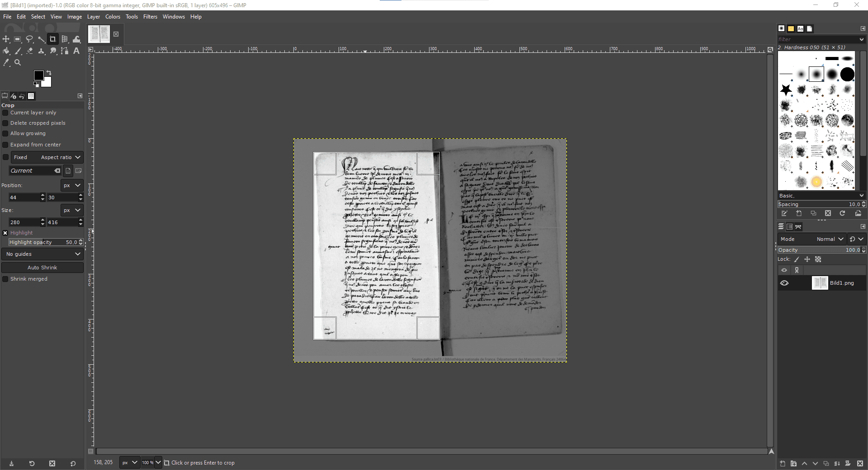Select the Text tool
868x470 pixels.
pyautogui.click(x=76, y=51)
